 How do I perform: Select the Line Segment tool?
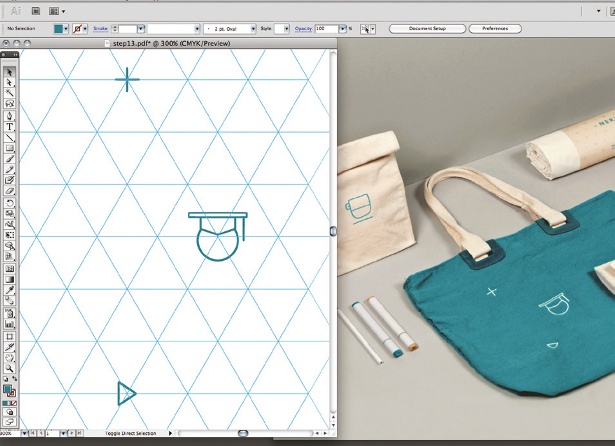point(9,138)
